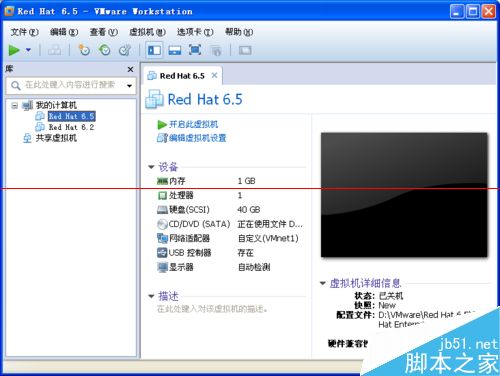
Task: Click 编辑虚拟机设置 link
Action: pos(197,138)
